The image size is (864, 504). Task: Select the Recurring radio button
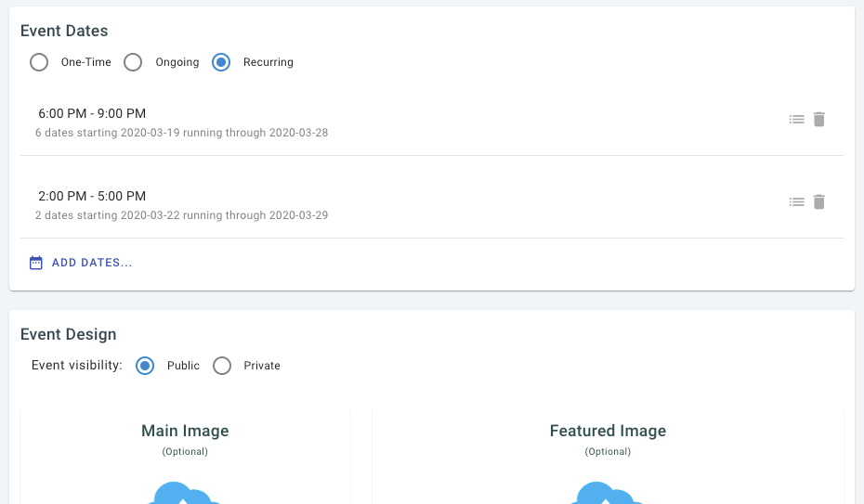click(221, 62)
